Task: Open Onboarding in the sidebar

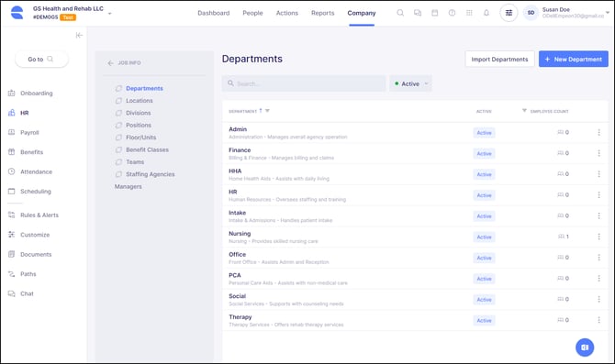Action: (30, 94)
